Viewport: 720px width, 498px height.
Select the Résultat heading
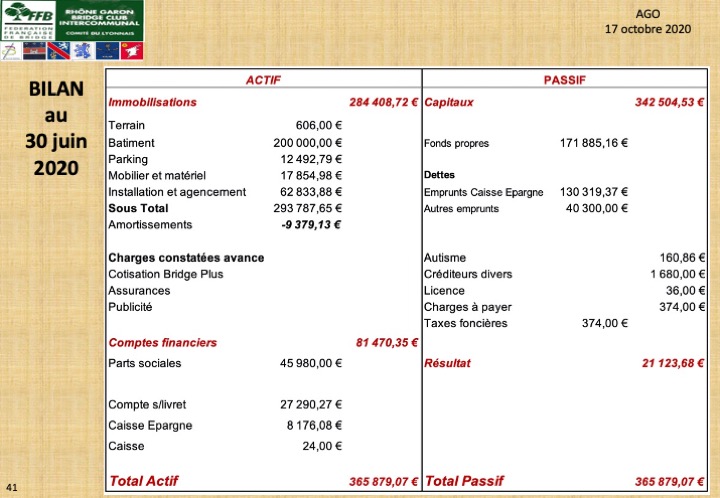tap(447, 363)
